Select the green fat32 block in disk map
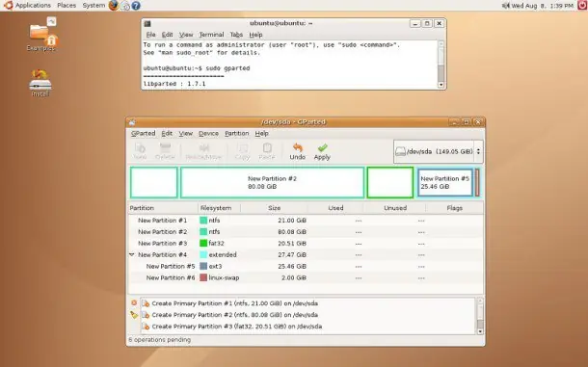 390,183
